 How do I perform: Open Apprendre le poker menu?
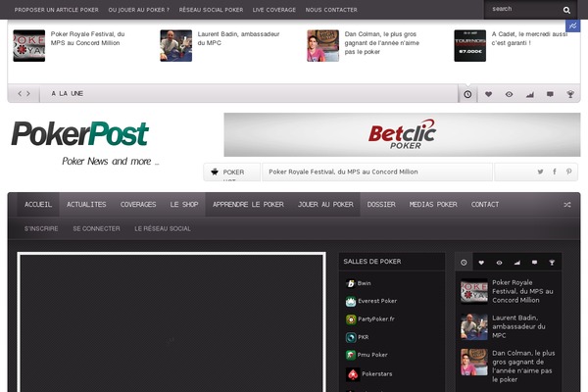pyautogui.click(x=248, y=205)
